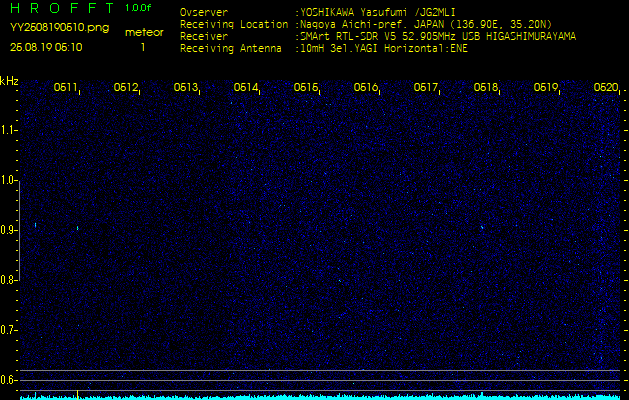Select observer name YOSHIKAWA Yasufumi /JG2MLI

point(377,12)
